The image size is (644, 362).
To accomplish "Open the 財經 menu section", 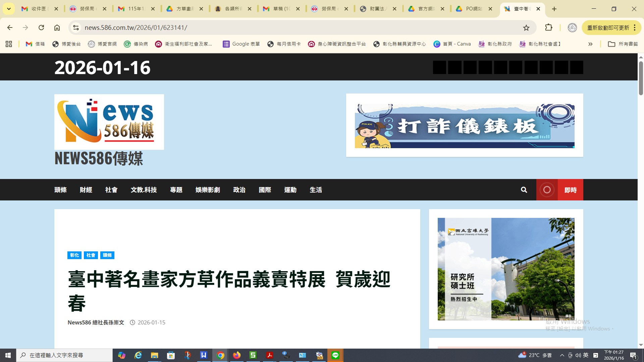I will click(86, 190).
